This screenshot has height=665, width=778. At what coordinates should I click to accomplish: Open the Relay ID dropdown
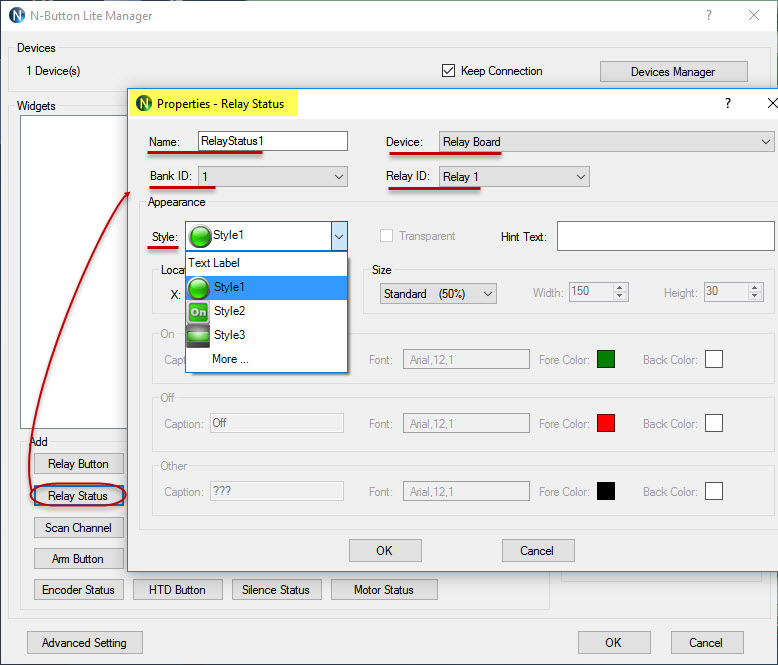[x=514, y=177]
